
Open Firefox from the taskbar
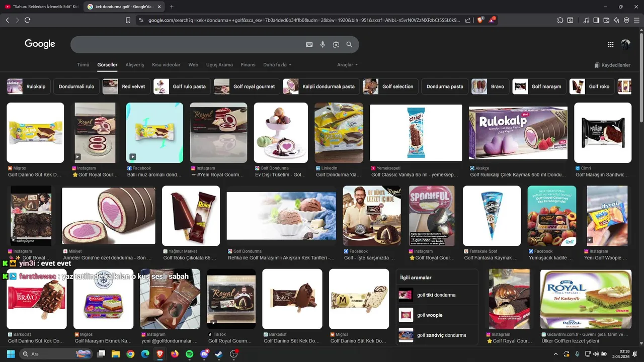(x=175, y=354)
